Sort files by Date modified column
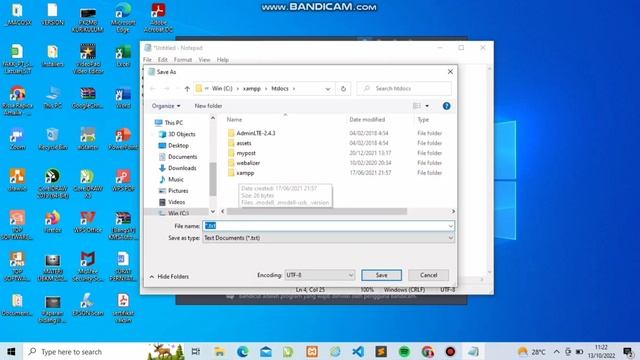640x360 pixels. pos(367,120)
